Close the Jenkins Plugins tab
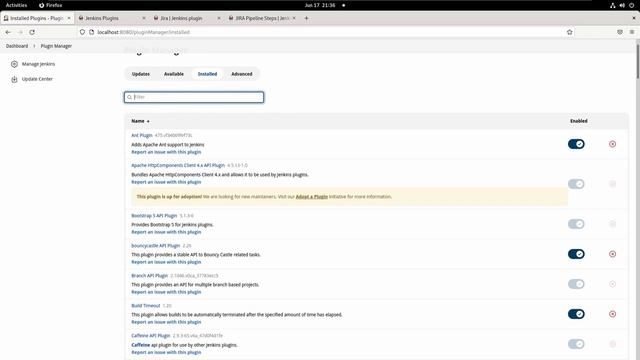The width and height of the screenshot is (640, 360). [144, 18]
